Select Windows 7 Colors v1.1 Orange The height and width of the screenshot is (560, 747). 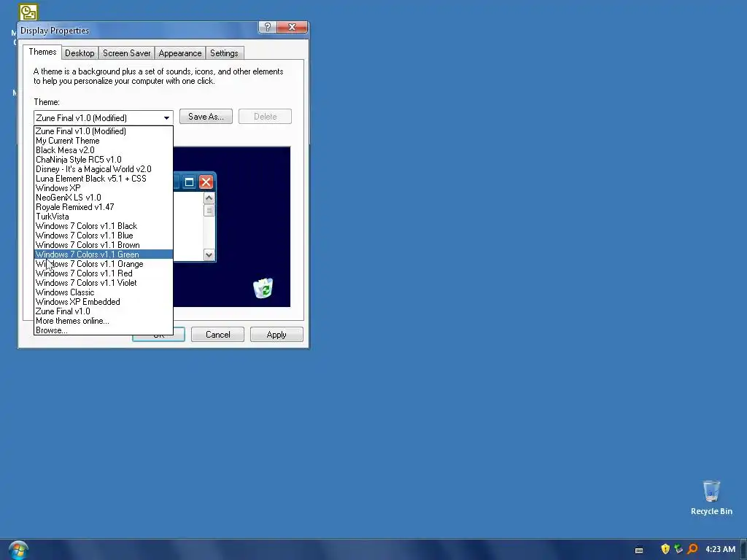click(104, 264)
